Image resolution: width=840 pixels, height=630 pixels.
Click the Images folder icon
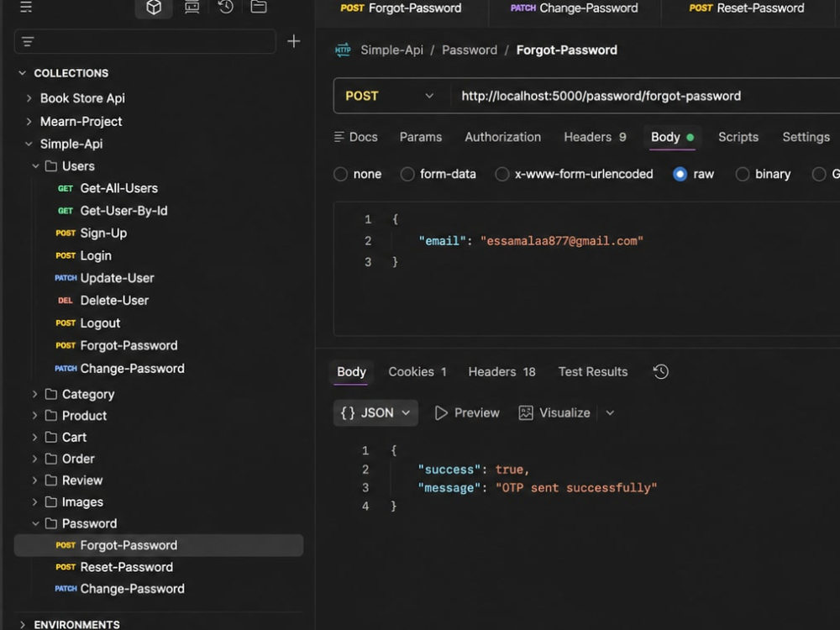click(51, 502)
